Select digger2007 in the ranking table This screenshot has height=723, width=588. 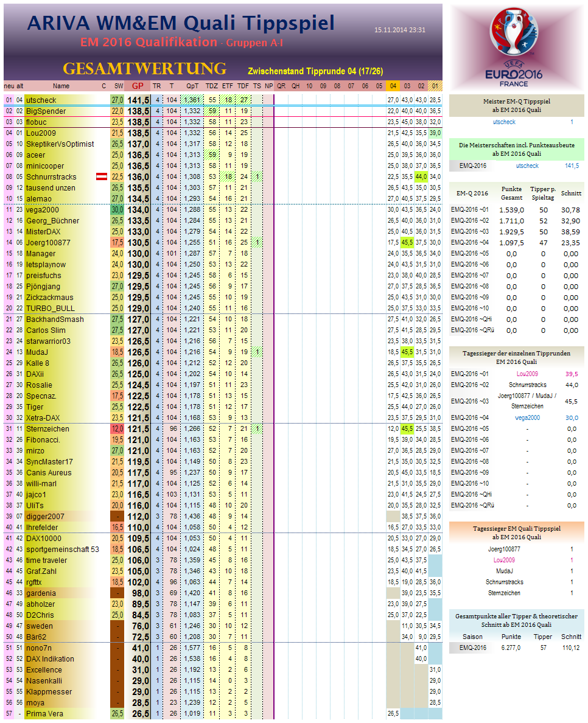[x=45, y=517]
